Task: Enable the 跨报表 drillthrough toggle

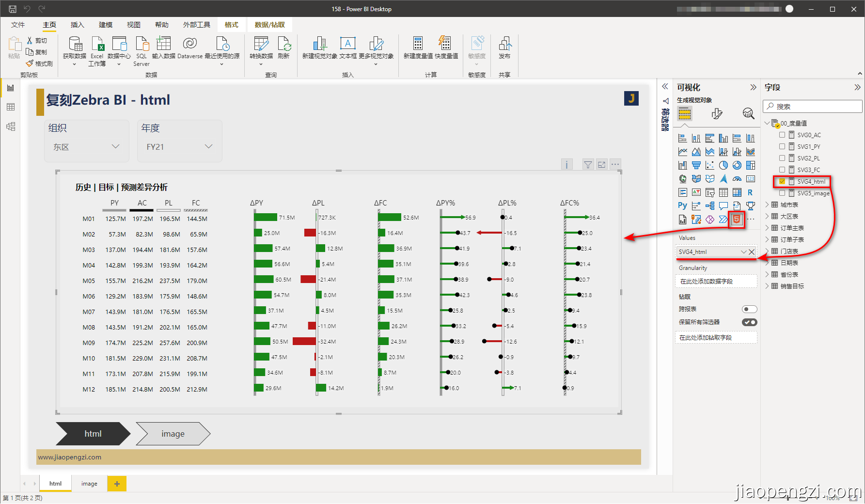Action: [749, 309]
